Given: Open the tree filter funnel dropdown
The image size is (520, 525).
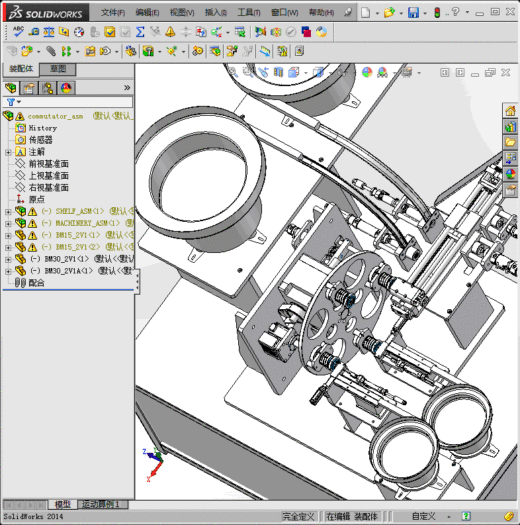Looking at the screenshot, I should tap(14, 102).
